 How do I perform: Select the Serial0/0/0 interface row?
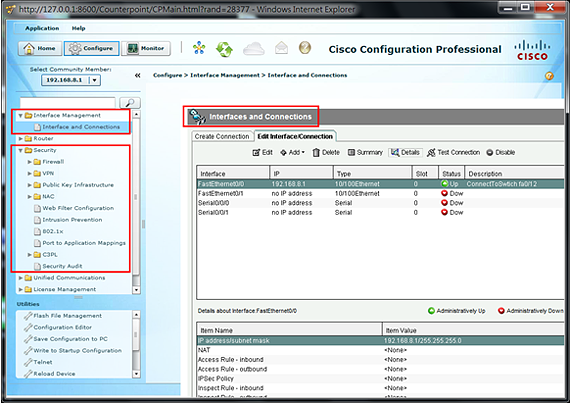pyautogui.click(x=380, y=203)
